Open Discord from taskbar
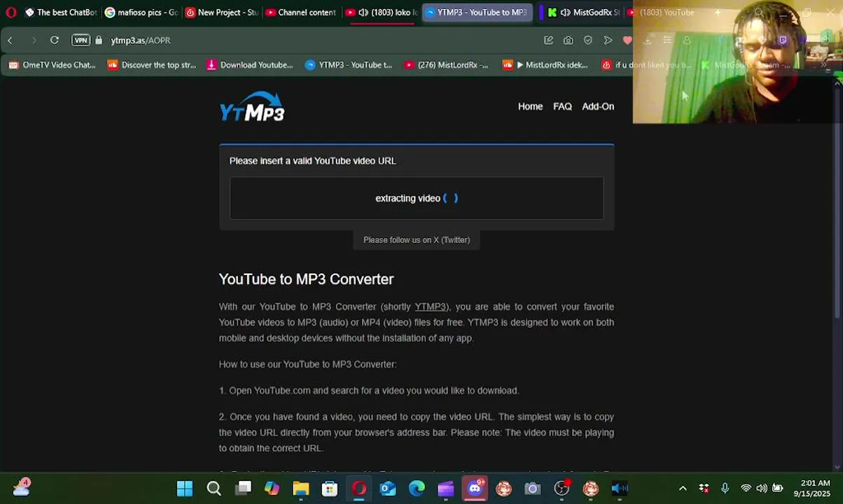 click(x=475, y=488)
